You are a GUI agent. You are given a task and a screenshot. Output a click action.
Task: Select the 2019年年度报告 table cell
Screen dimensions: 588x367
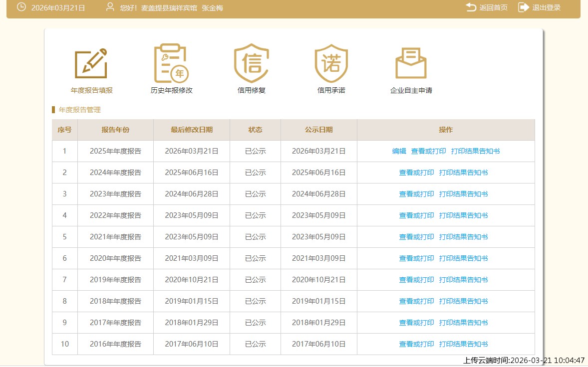pyautogui.click(x=115, y=280)
